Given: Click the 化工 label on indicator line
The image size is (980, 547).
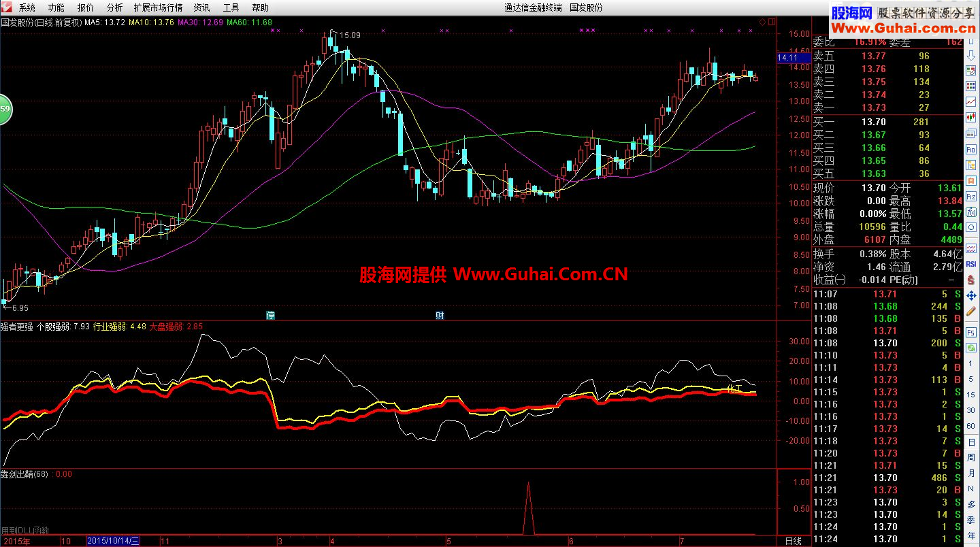Looking at the screenshot, I should [x=734, y=389].
